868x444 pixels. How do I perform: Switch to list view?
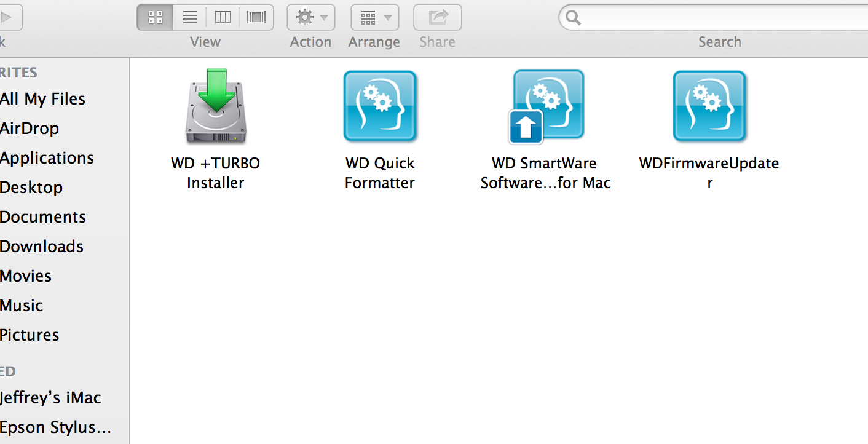coord(190,17)
